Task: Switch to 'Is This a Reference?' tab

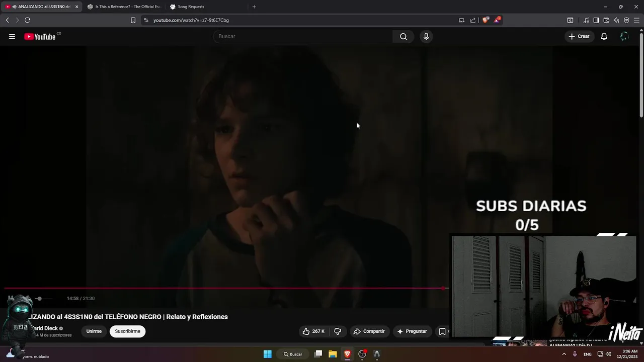Action: point(124,7)
